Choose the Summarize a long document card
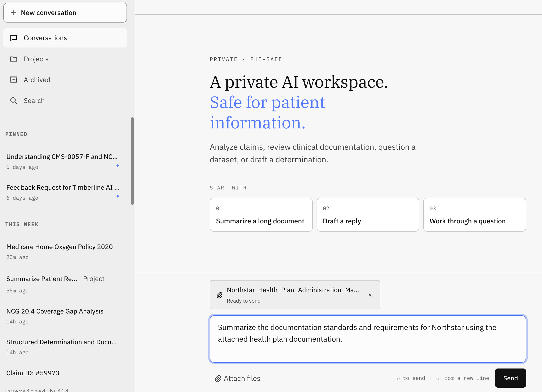The image size is (542, 392). coord(261,215)
